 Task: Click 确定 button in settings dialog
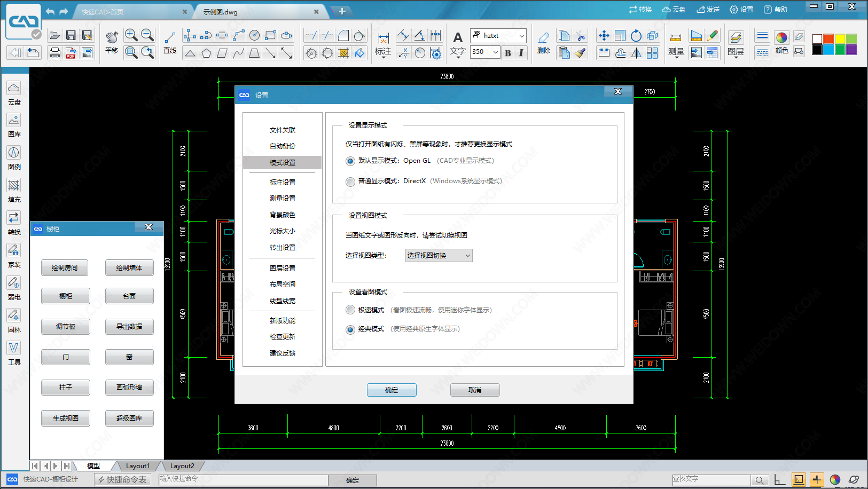tap(392, 390)
